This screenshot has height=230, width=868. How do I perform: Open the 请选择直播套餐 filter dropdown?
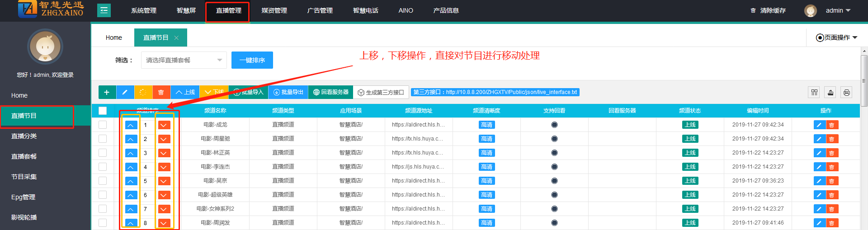point(184,60)
